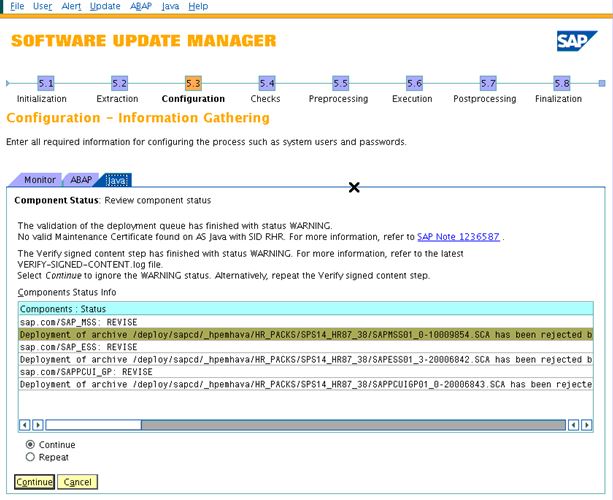Select the Components : Status header row
The height and width of the screenshot is (500, 613).
pyautogui.click(x=306, y=309)
